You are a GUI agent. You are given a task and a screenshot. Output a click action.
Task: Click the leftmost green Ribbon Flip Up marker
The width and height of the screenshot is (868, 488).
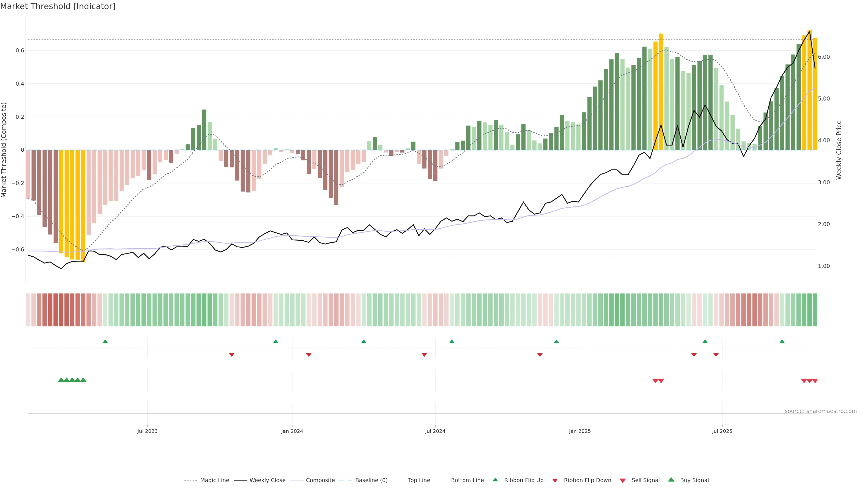click(x=105, y=342)
